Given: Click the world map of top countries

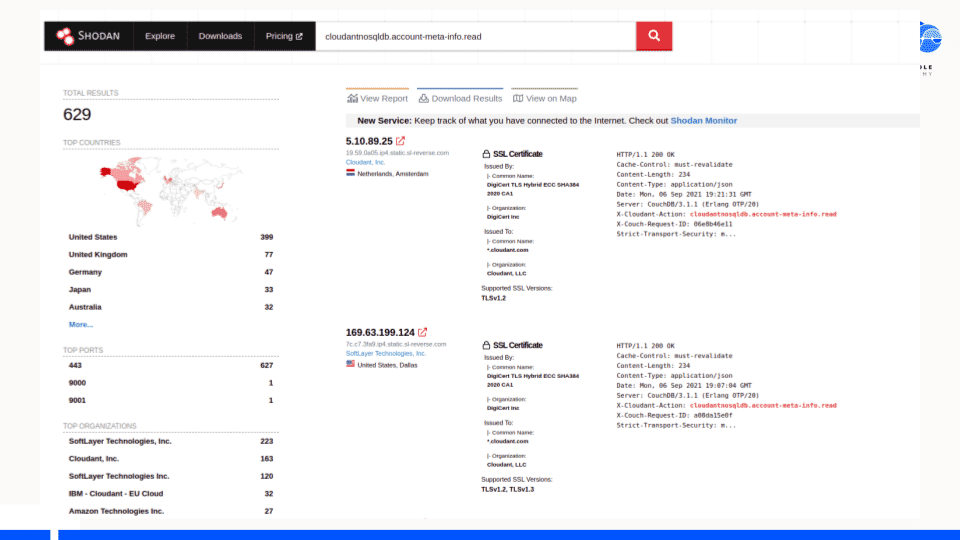Looking at the screenshot, I should (x=171, y=190).
